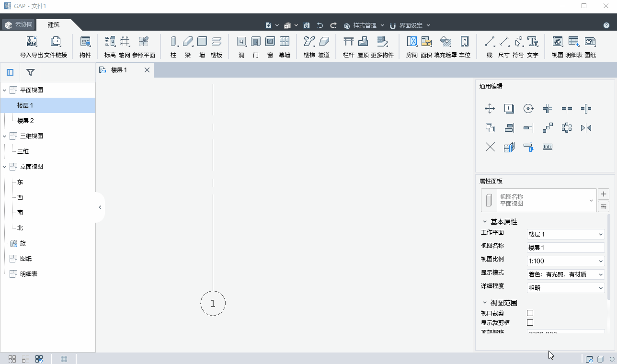
Task: Collapse the left sidebar with arrow handle
Action: 100,207
